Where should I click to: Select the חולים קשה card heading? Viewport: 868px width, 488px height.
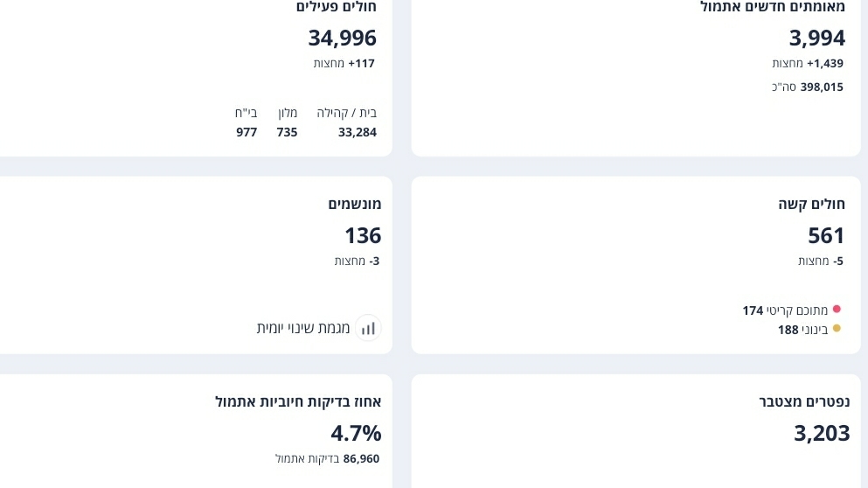pyautogui.click(x=811, y=204)
